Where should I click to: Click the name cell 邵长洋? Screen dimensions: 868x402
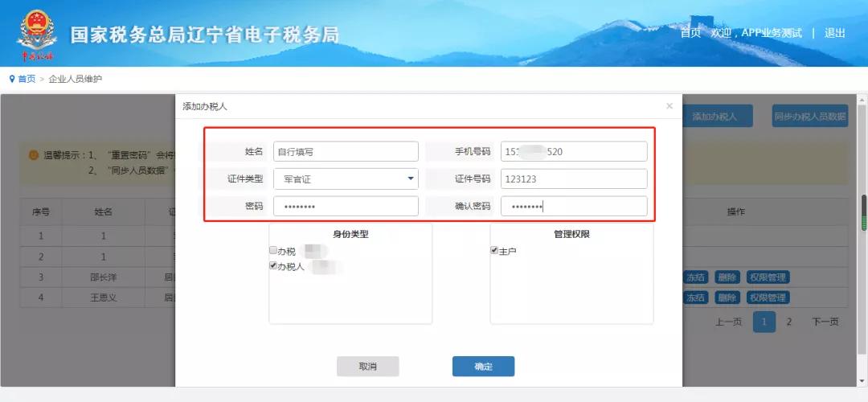coord(104,277)
